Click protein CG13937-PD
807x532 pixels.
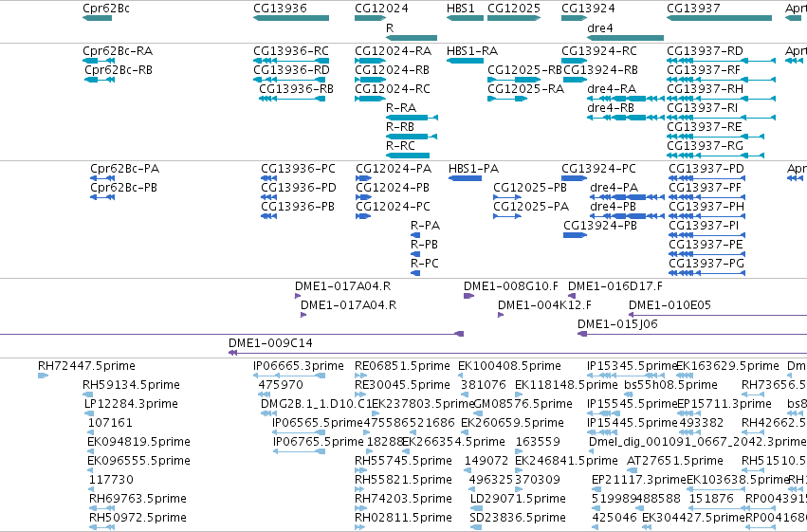707,178
